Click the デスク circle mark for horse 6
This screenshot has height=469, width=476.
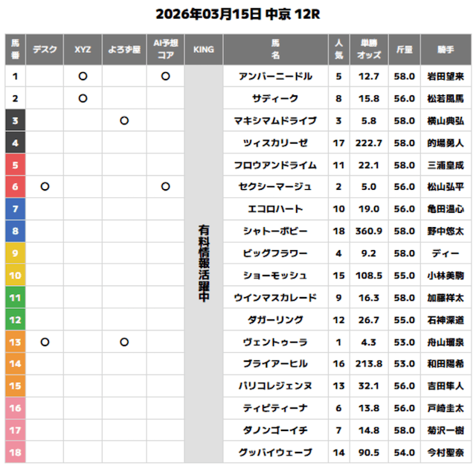click(x=45, y=187)
